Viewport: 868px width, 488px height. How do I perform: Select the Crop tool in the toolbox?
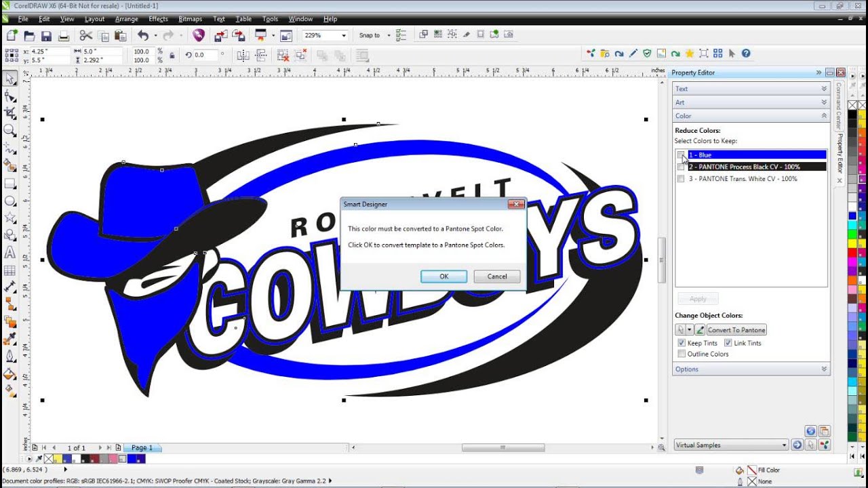pyautogui.click(x=10, y=113)
